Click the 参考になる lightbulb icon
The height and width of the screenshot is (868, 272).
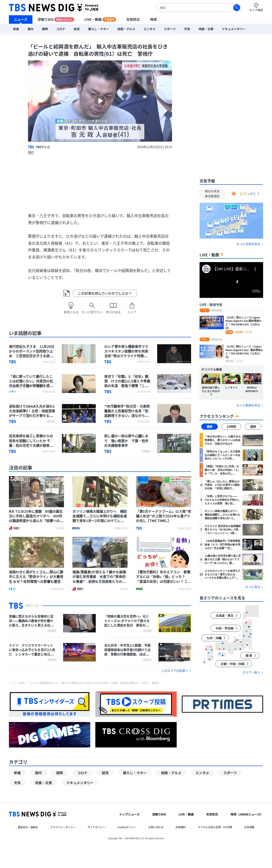point(71,305)
